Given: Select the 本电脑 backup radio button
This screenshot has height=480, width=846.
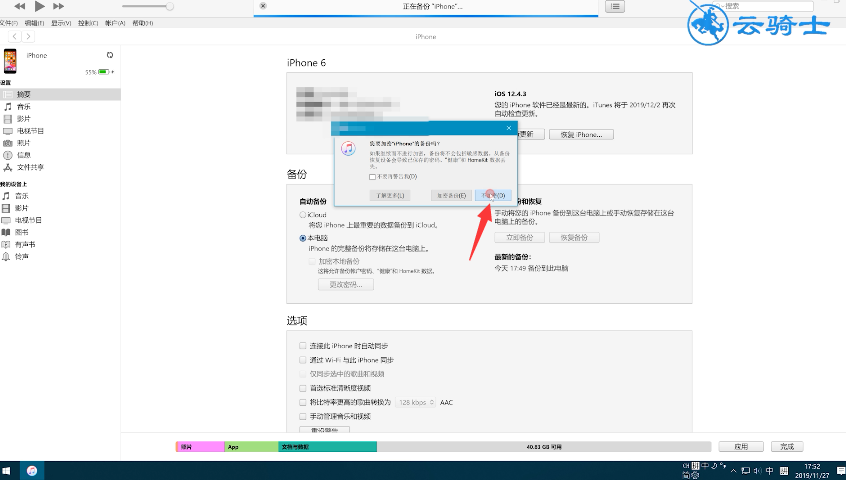Looking at the screenshot, I should (303, 238).
